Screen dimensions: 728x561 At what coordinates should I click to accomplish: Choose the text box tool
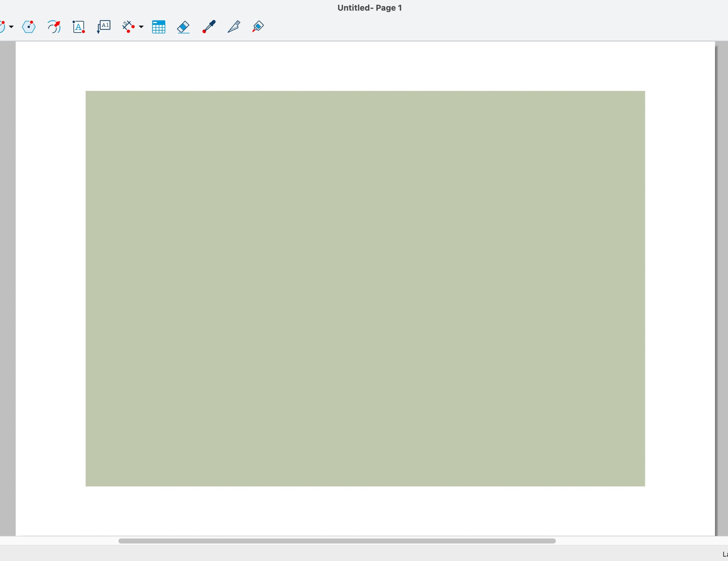tap(78, 27)
